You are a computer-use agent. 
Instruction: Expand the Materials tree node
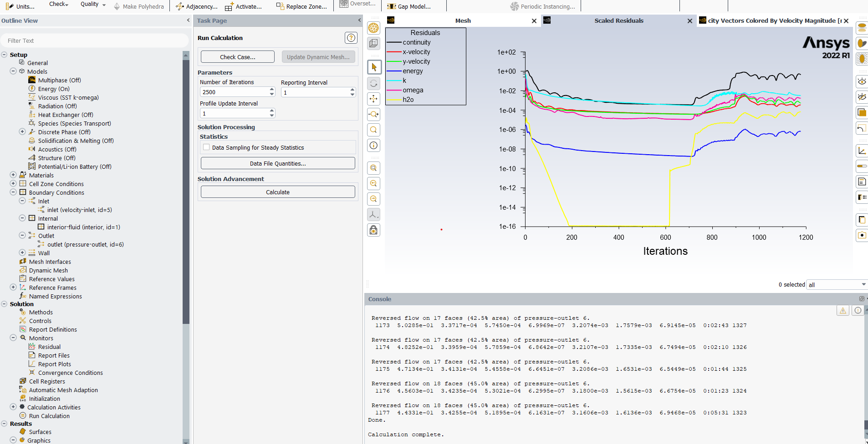tap(13, 175)
